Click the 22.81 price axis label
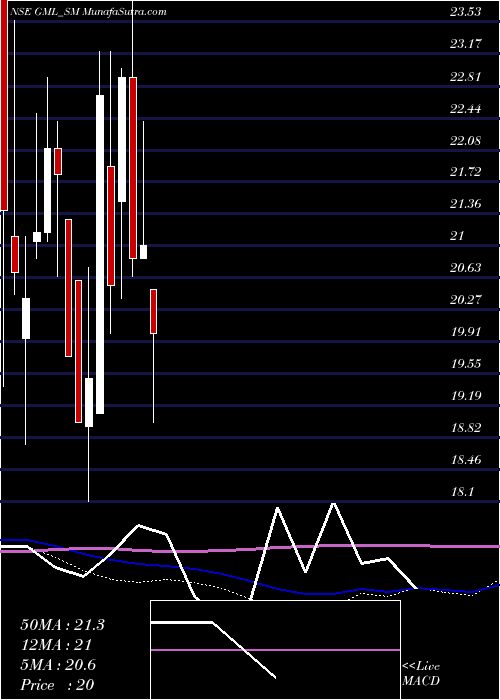 [x=466, y=76]
